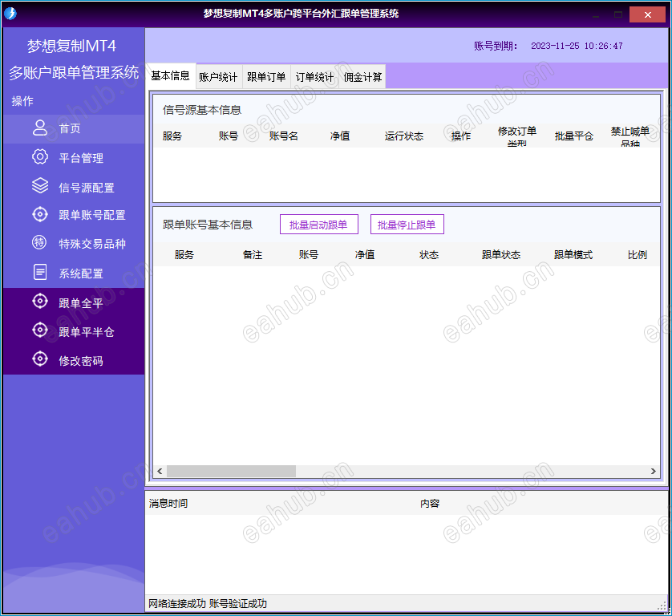The width and height of the screenshot is (672, 616).
Task: Open 首页 in the sidebar
Action: coord(74,128)
